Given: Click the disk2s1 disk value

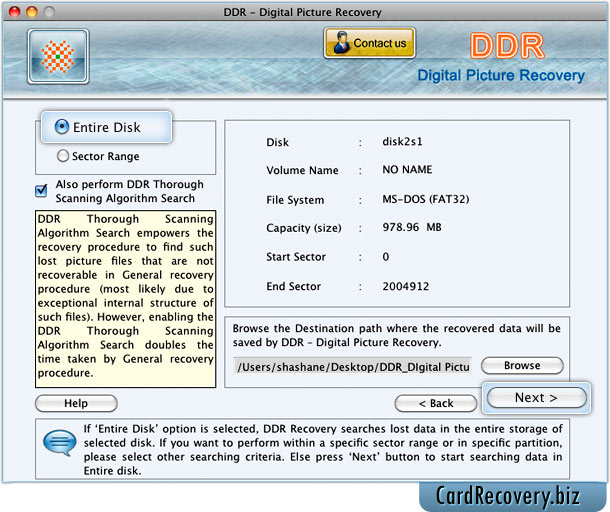Looking at the screenshot, I should click(402, 141).
